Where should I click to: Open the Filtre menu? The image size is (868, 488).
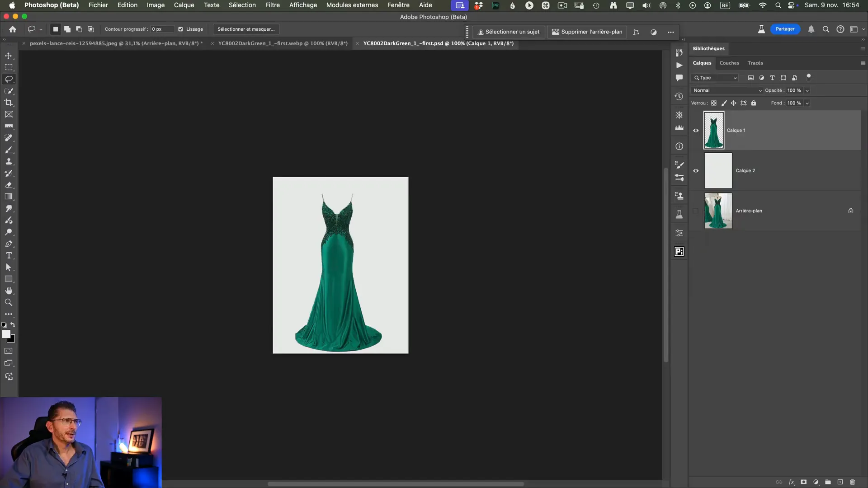coord(272,5)
